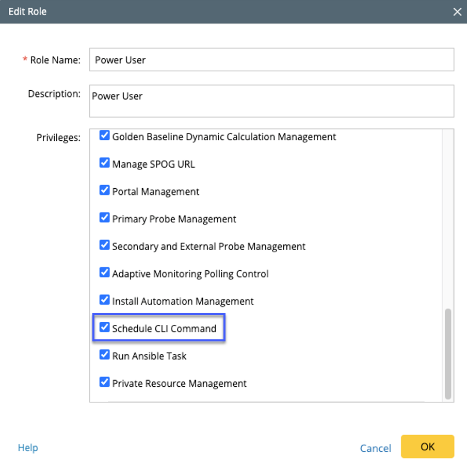
Task: Disable the Run Ansible Task privilege
Action: (105, 355)
